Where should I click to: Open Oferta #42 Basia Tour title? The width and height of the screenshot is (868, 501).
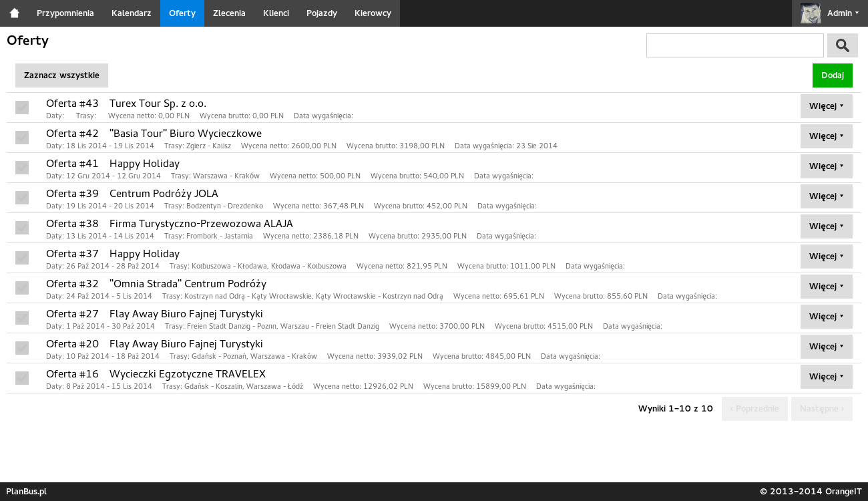point(154,134)
